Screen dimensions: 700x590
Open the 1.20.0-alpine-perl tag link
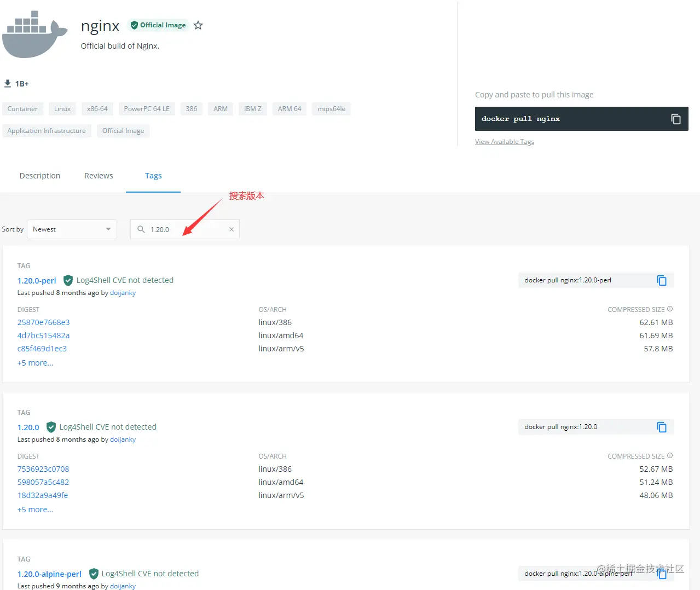pos(49,574)
